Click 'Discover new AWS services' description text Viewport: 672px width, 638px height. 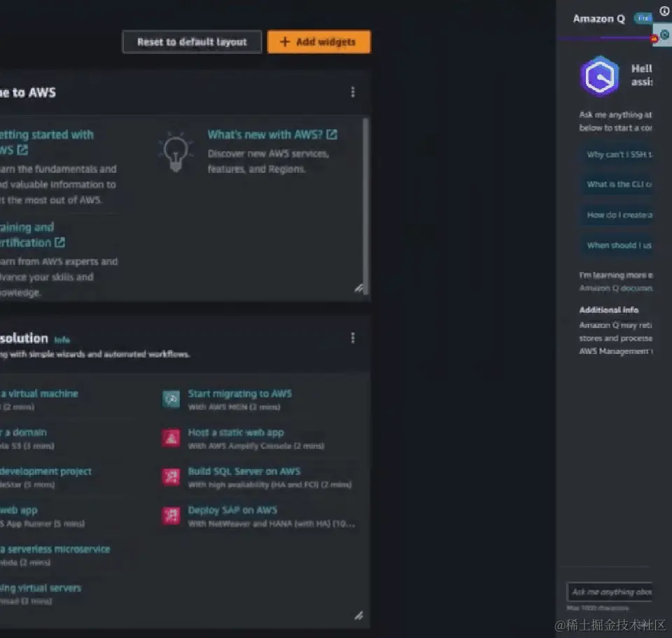tap(268, 162)
